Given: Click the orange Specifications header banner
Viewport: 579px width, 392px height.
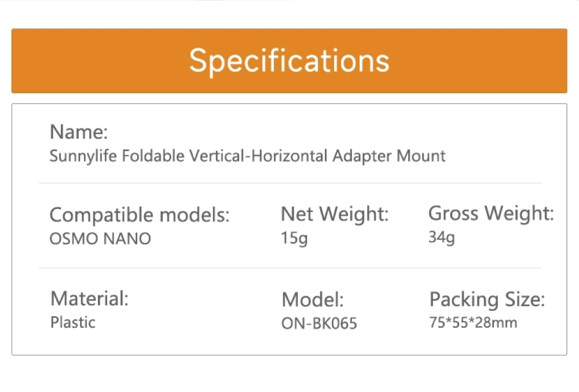Looking at the screenshot, I should coord(289,61).
